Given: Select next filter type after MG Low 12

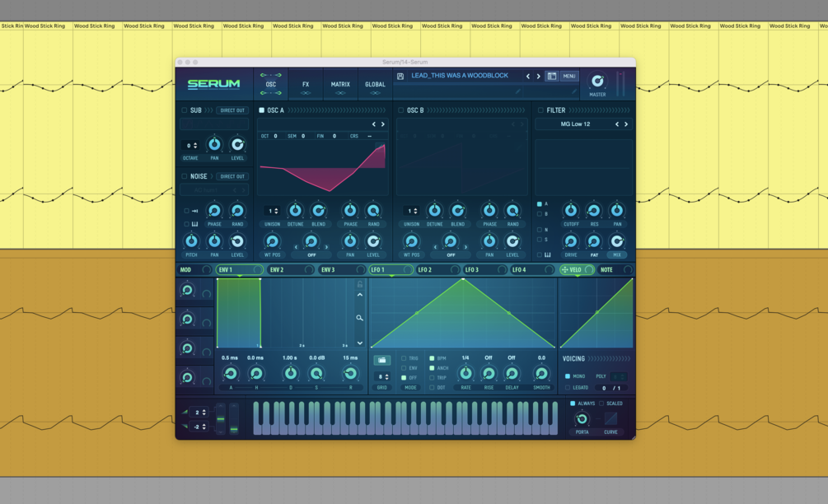Looking at the screenshot, I should tap(626, 124).
